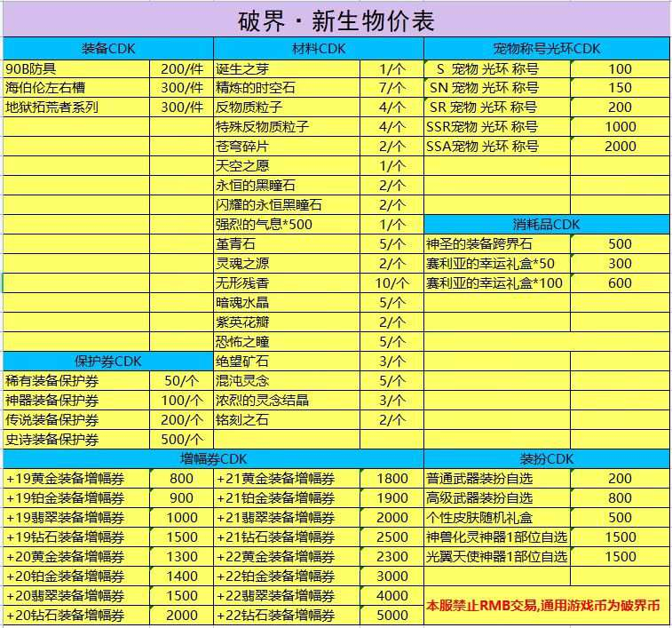Click the 海伯伦左右槽 price cell 300/件

pos(182,88)
